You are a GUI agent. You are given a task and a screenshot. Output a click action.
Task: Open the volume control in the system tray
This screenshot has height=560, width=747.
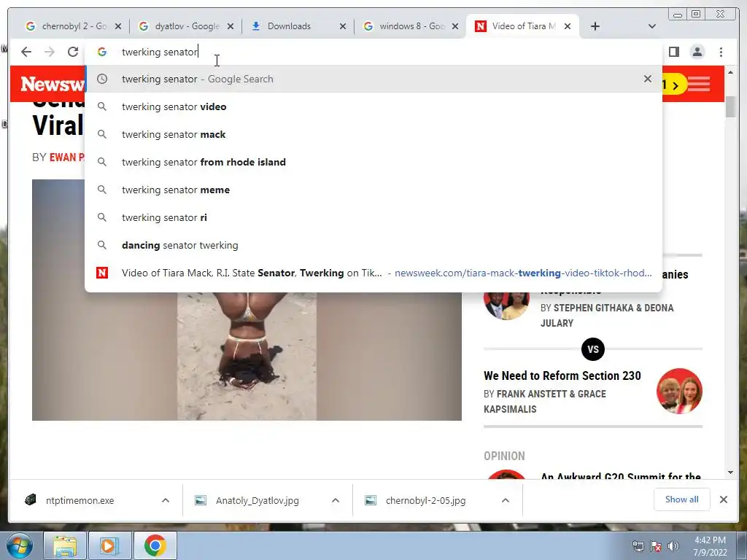point(673,546)
